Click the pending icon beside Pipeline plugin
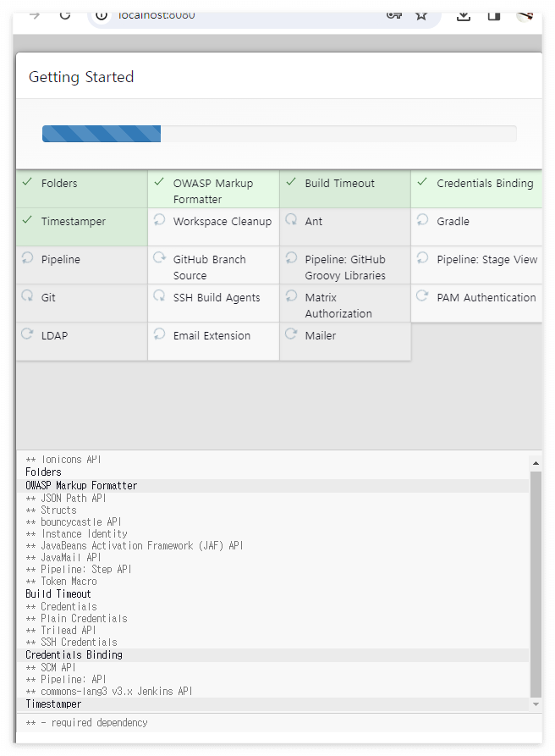The image size is (555, 756). point(27,258)
